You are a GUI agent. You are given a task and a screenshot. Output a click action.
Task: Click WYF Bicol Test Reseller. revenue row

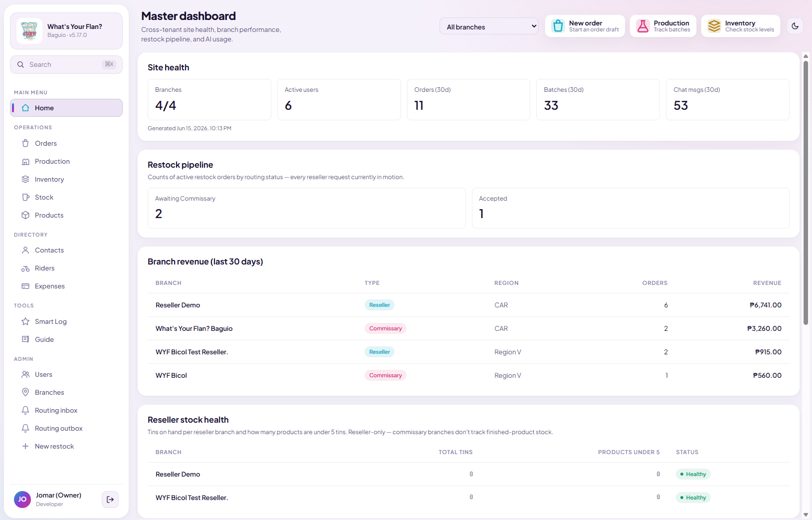468,352
